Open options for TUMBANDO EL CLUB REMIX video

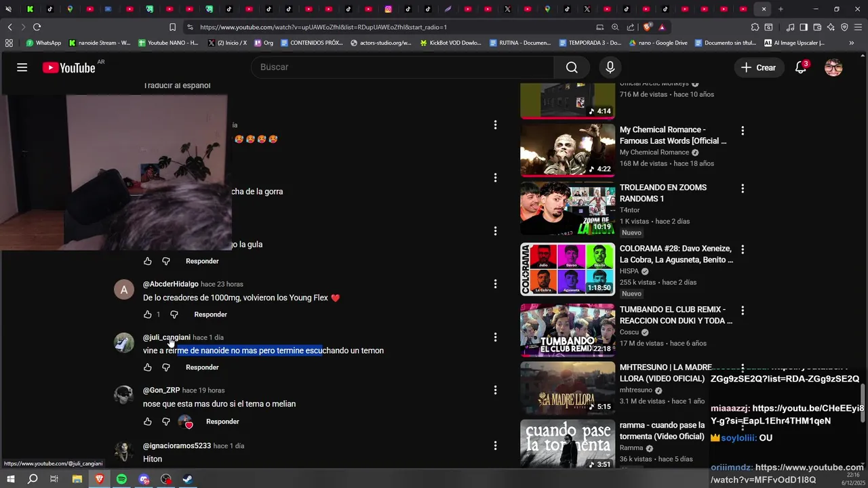point(743,310)
